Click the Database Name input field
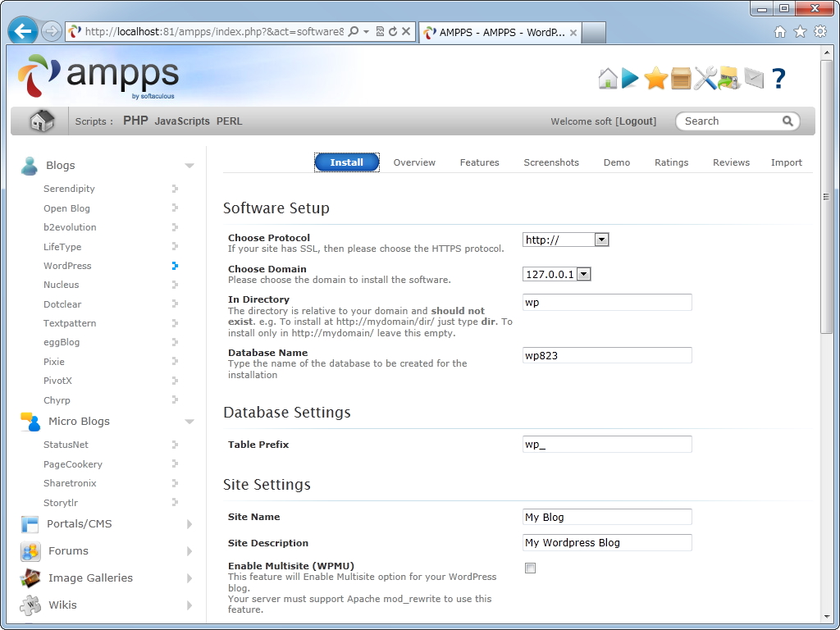The image size is (840, 630). pyautogui.click(x=607, y=355)
